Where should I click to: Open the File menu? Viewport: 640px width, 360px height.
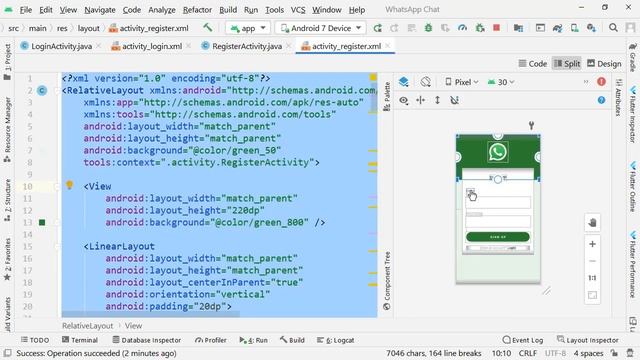click(x=26, y=10)
